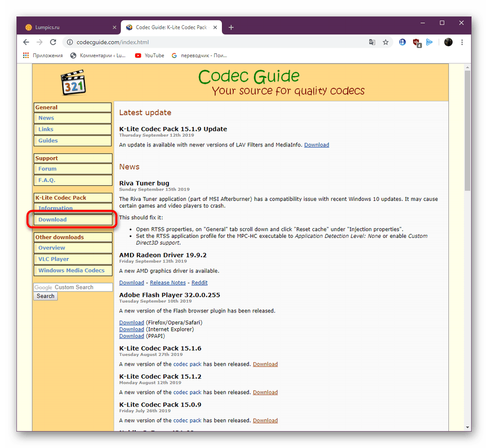Click the scrollbar up arrow
This screenshot has height=448, width=488.
point(467,67)
